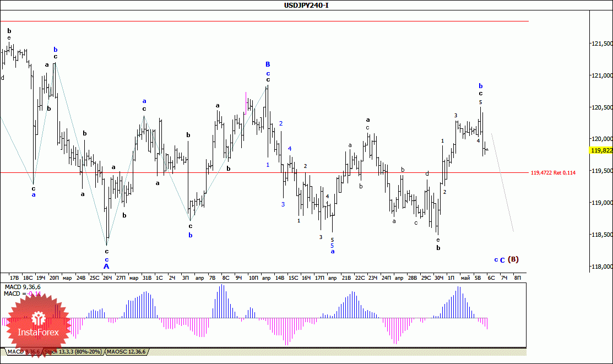Click the 10П date label
Screen dimensions: 613x364
[253, 278]
